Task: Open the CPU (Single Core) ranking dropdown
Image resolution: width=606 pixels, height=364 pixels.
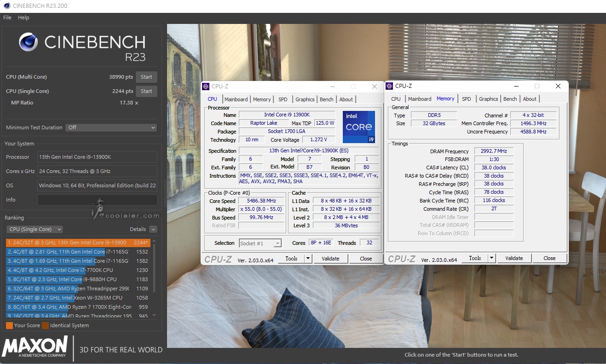Action: tap(35, 229)
